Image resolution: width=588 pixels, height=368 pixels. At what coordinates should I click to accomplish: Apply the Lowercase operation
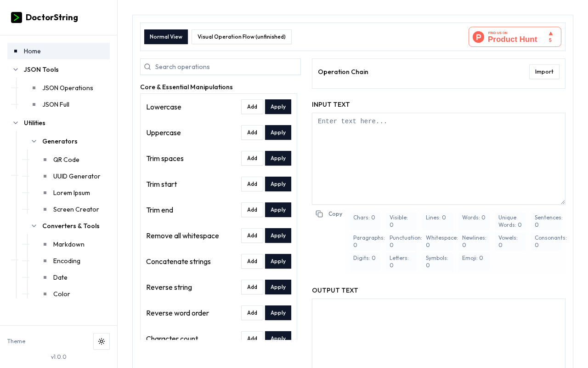(x=278, y=107)
